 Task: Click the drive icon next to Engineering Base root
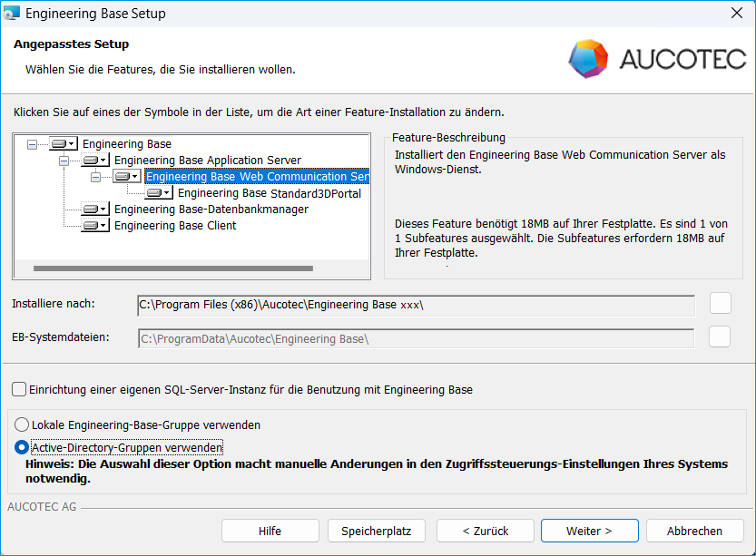(x=63, y=144)
